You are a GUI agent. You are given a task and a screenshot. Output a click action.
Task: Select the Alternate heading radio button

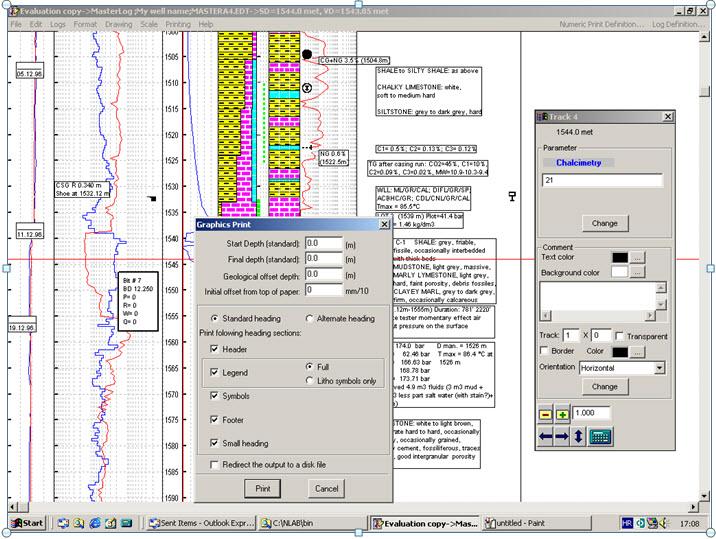[x=309, y=318]
